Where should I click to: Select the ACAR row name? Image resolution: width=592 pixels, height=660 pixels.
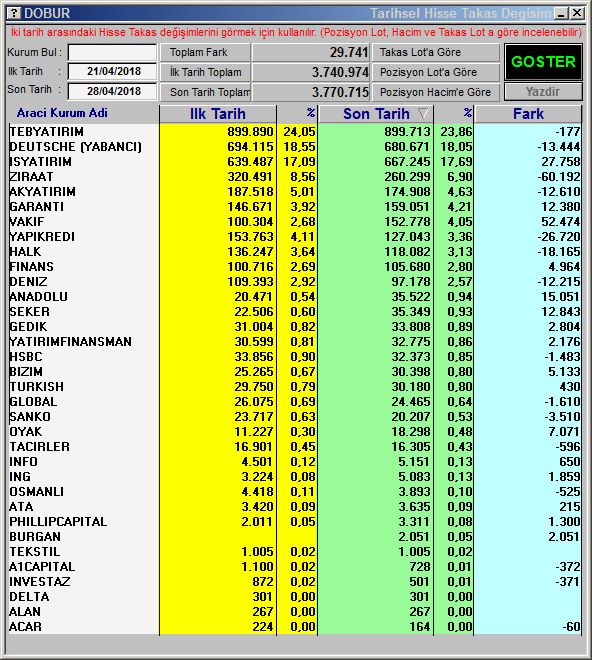pos(26,627)
